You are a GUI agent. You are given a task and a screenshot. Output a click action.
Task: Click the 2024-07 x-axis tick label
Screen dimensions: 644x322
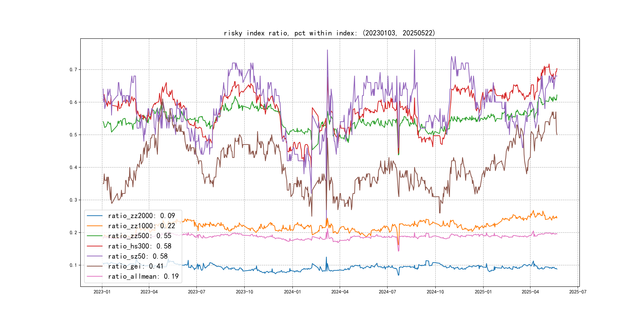(x=387, y=292)
